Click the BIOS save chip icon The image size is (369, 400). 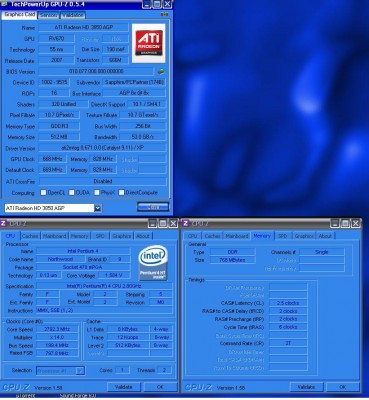[161, 71]
